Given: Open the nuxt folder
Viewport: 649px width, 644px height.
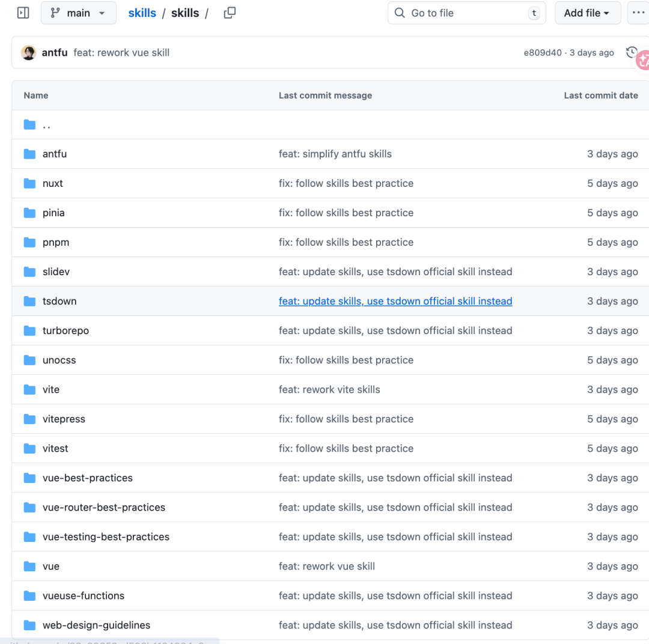Looking at the screenshot, I should point(52,183).
